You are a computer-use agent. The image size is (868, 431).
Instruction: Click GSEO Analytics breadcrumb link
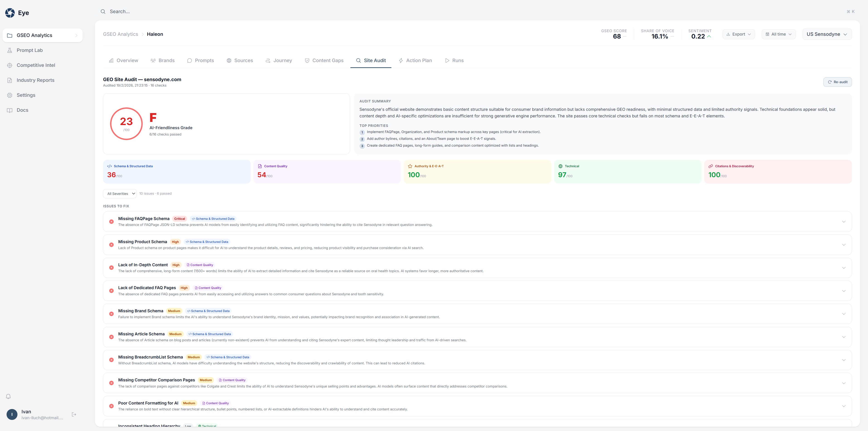point(121,34)
